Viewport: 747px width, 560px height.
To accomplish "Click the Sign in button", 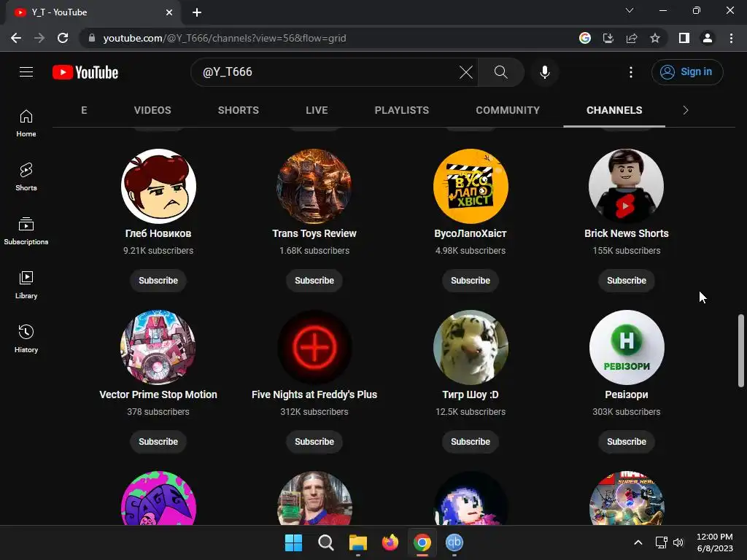I will coord(687,72).
